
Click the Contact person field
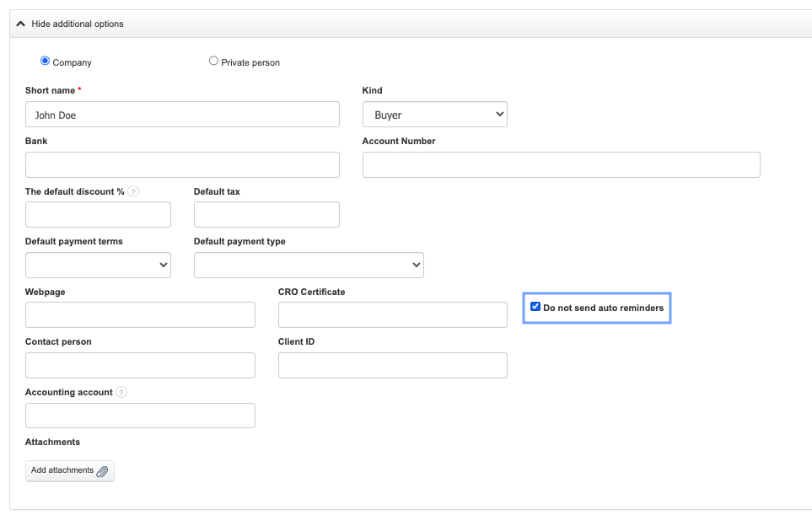point(140,366)
